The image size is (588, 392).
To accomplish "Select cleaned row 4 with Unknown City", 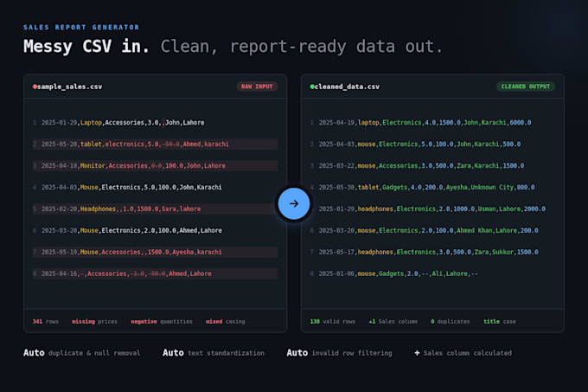I will pyautogui.click(x=432, y=187).
